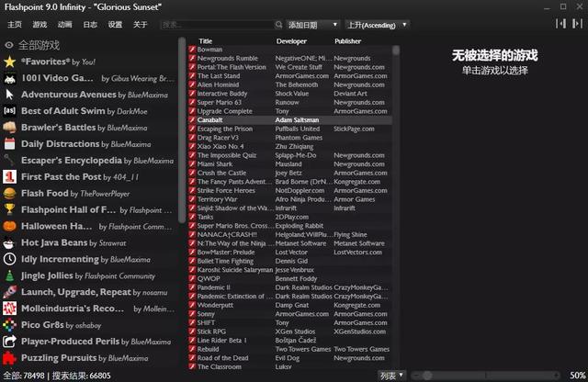Click the Launch, Upgrade, Repeat rocket icon
The image size is (588, 382).
pyautogui.click(x=10, y=292)
